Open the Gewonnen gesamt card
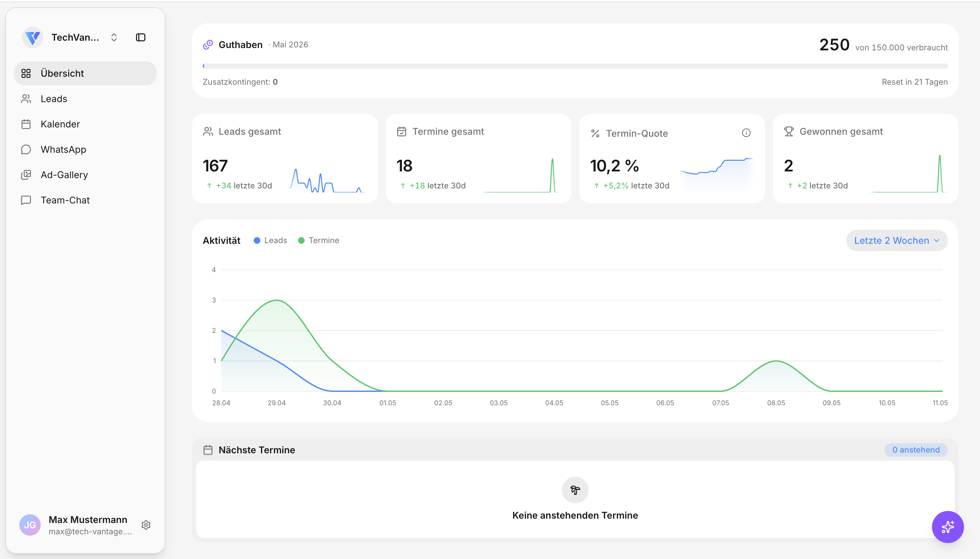 pos(866,158)
